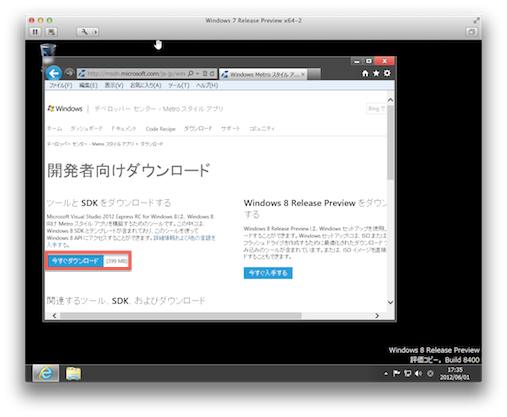Click the horizontal scrollbar left arrow
The height and width of the screenshot is (417, 507).
[x=54, y=315]
